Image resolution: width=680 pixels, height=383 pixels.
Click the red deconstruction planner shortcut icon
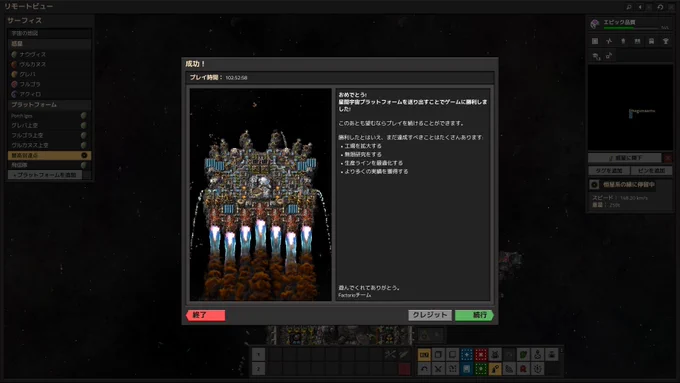point(481,355)
